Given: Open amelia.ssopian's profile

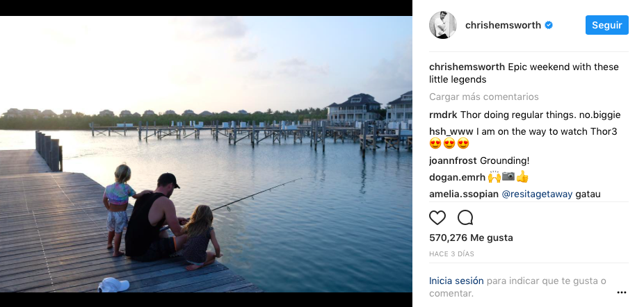Looking at the screenshot, I should tap(464, 194).
